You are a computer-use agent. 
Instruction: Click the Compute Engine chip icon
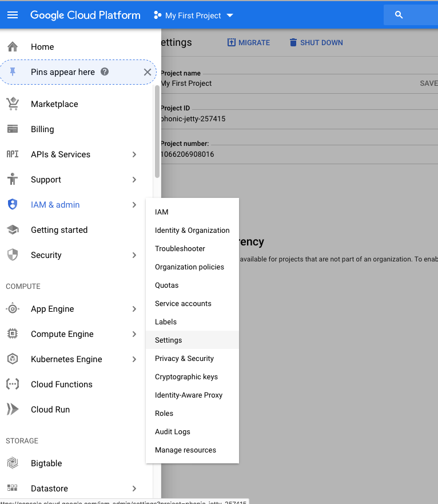click(x=13, y=334)
